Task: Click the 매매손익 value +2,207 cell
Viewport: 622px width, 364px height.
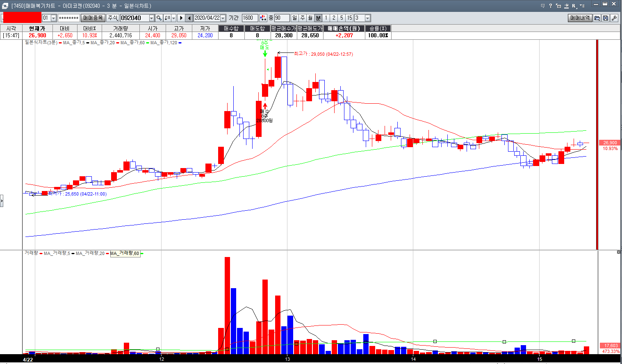Action: (344, 35)
